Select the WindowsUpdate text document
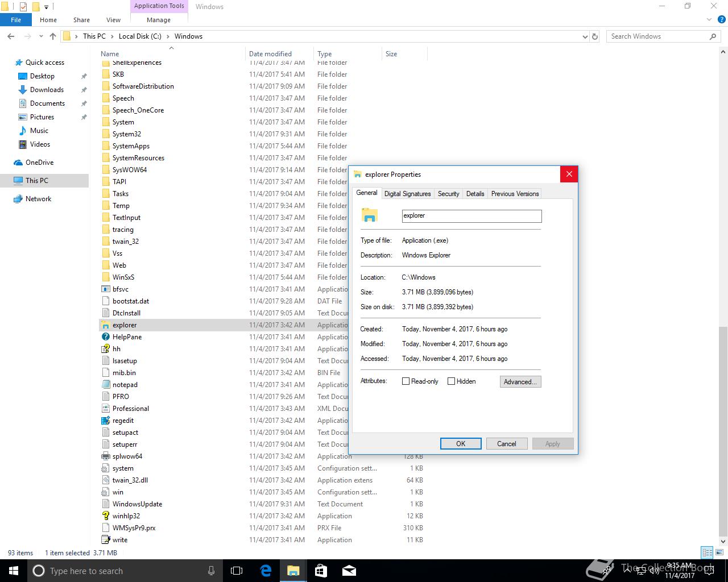 pos(137,504)
